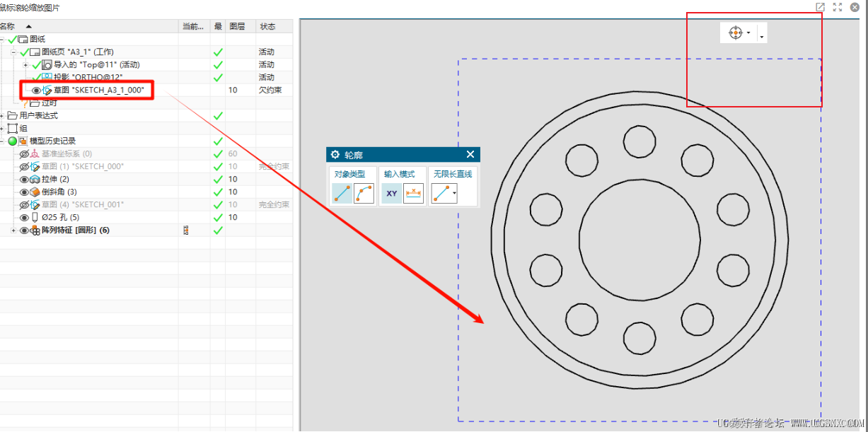Select 图纸 root item
This screenshot has width=868, height=432.
point(37,39)
